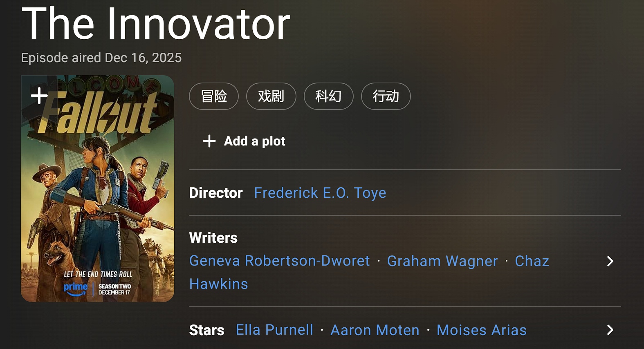Open writer Chaz Hawkins's page

(x=532, y=261)
